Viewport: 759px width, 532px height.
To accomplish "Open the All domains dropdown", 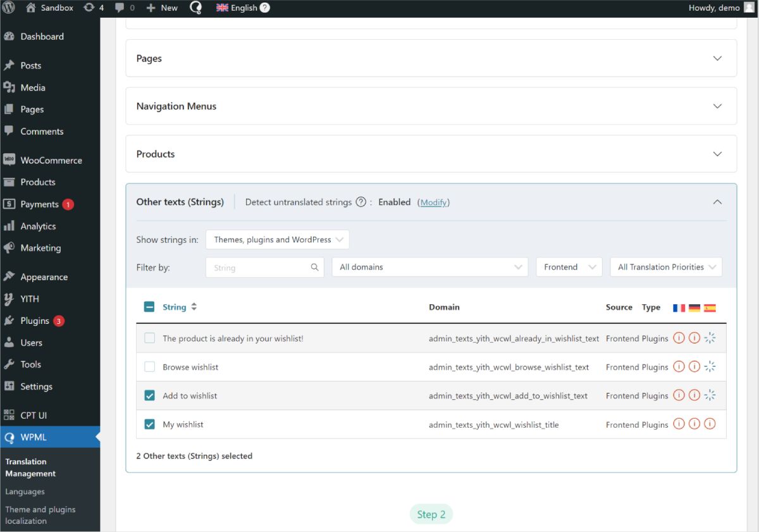I will [x=429, y=267].
